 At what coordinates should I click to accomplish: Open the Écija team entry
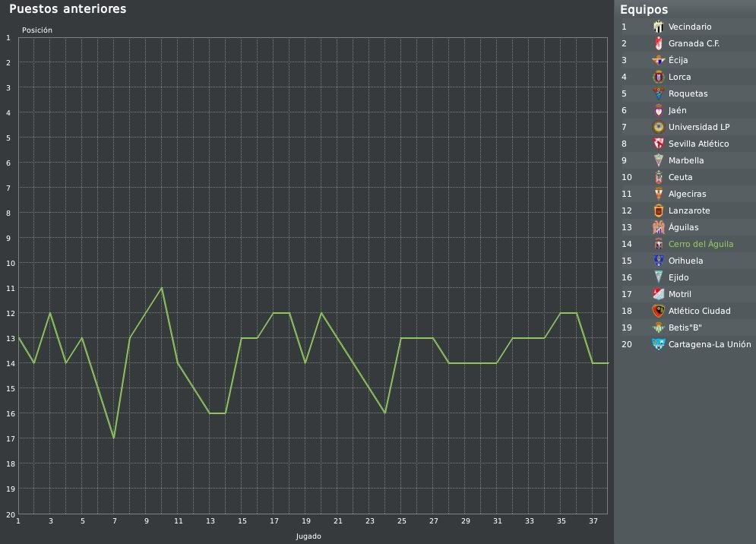(678, 60)
